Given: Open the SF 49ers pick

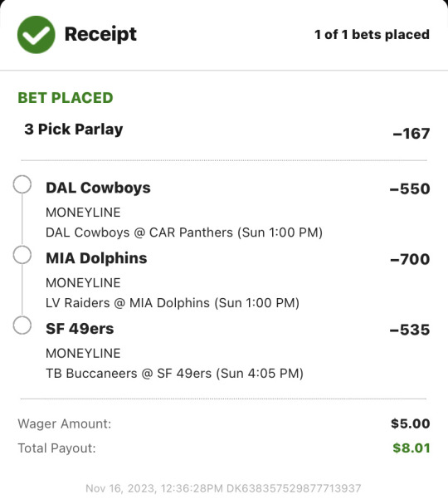Looking at the screenshot, I should click(80, 329).
